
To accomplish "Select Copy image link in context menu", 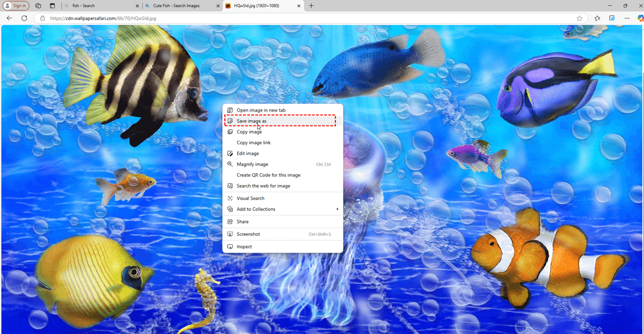I will coord(254,143).
